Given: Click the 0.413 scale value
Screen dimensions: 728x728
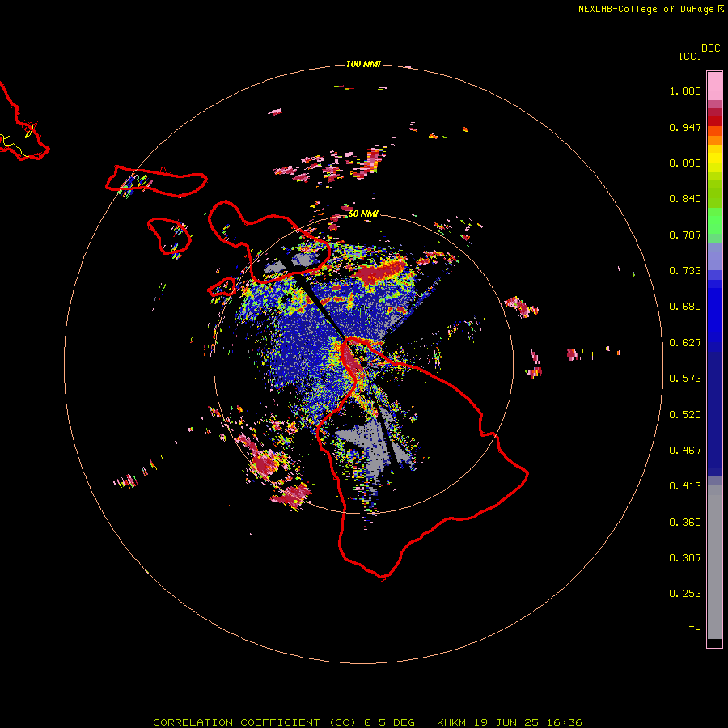Looking at the screenshot, I should point(685,486).
